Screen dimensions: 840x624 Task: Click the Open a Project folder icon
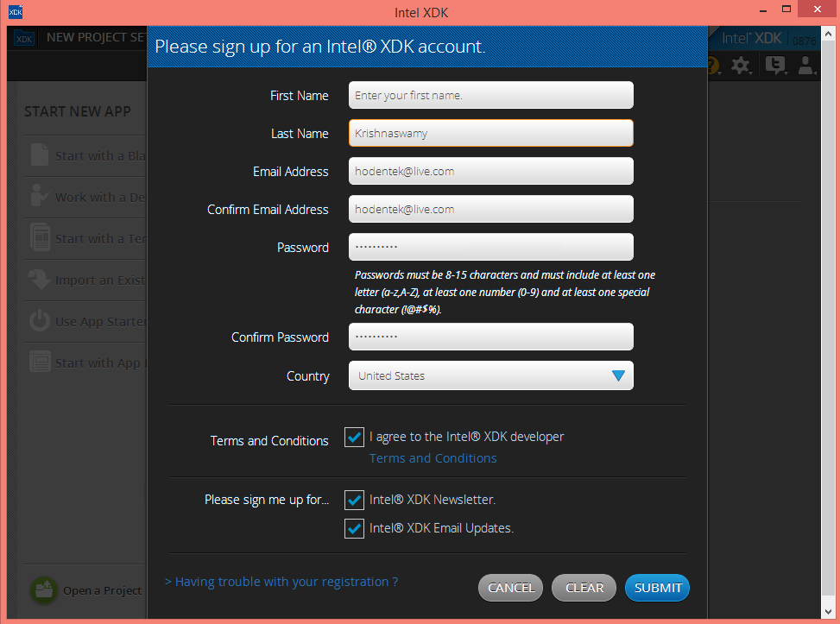pos(43,590)
